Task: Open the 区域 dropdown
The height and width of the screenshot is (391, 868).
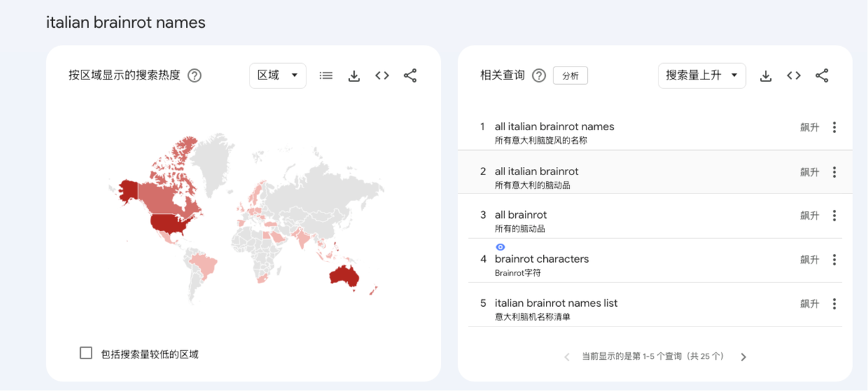Action: 278,75
